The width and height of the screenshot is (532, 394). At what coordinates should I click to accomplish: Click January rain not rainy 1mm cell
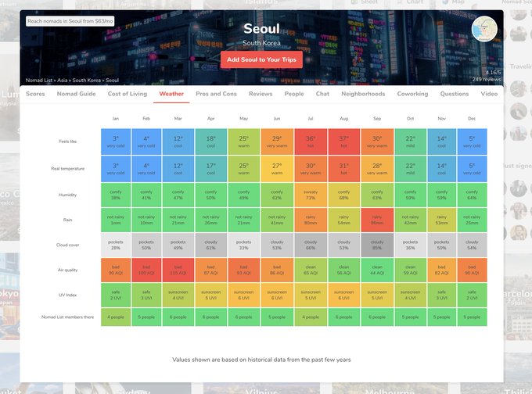click(116, 220)
